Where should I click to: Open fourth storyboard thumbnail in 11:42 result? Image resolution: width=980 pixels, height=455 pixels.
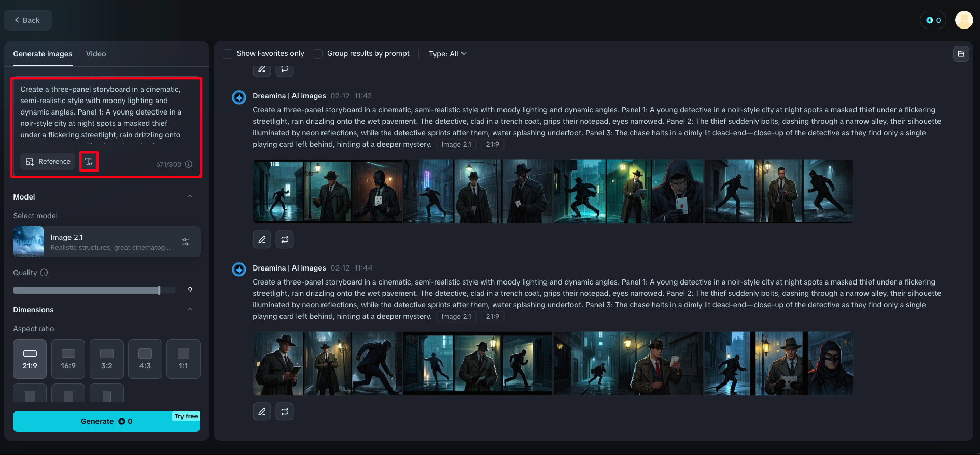pos(779,192)
